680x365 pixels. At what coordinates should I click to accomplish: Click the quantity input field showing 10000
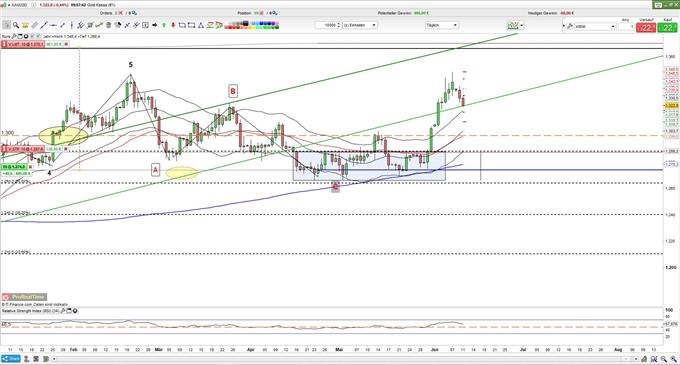328,25
